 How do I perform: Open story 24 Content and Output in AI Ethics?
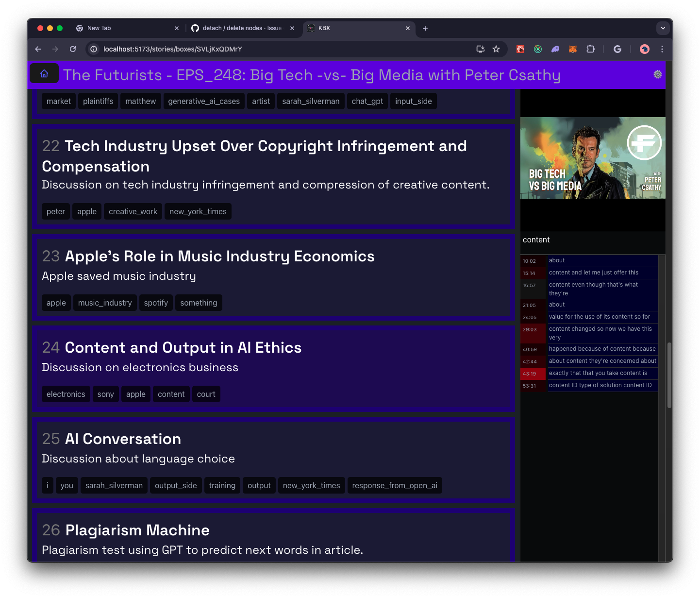tap(273, 369)
